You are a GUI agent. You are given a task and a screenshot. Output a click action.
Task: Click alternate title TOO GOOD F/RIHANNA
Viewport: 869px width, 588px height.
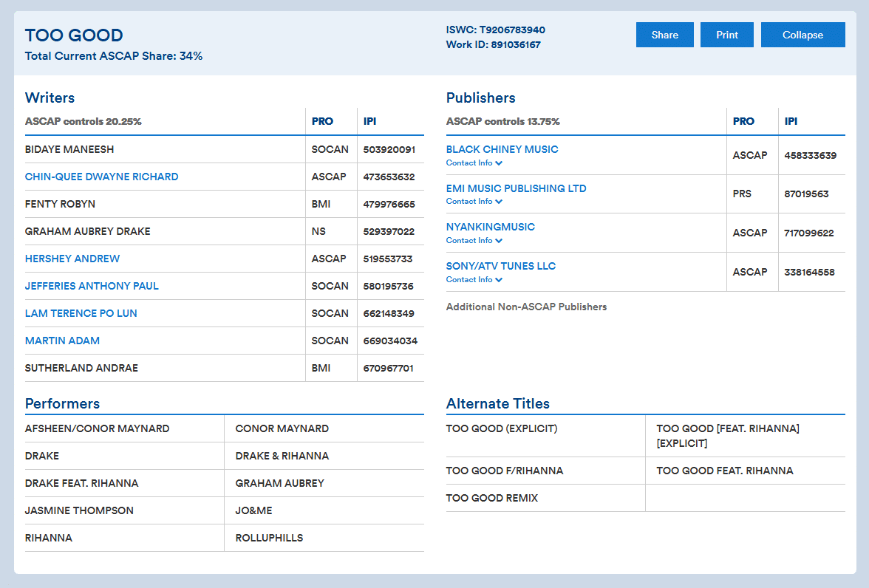point(504,471)
